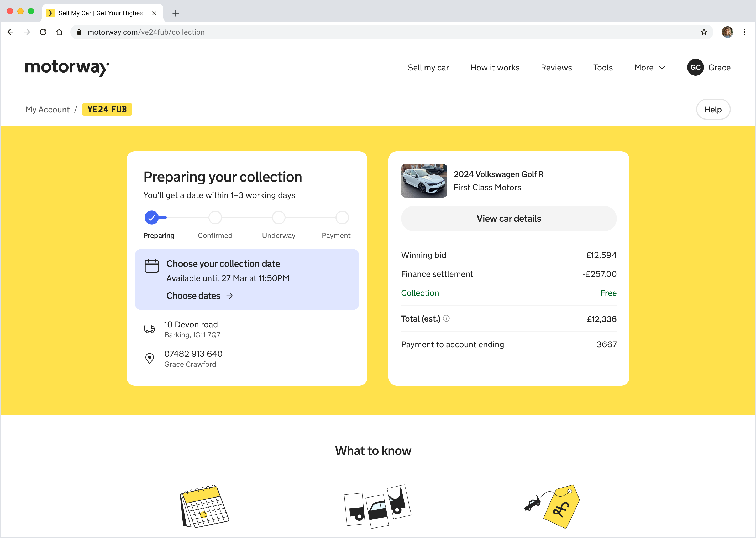Bookmark this page with the star icon
The image size is (756, 538).
pos(704,32)
